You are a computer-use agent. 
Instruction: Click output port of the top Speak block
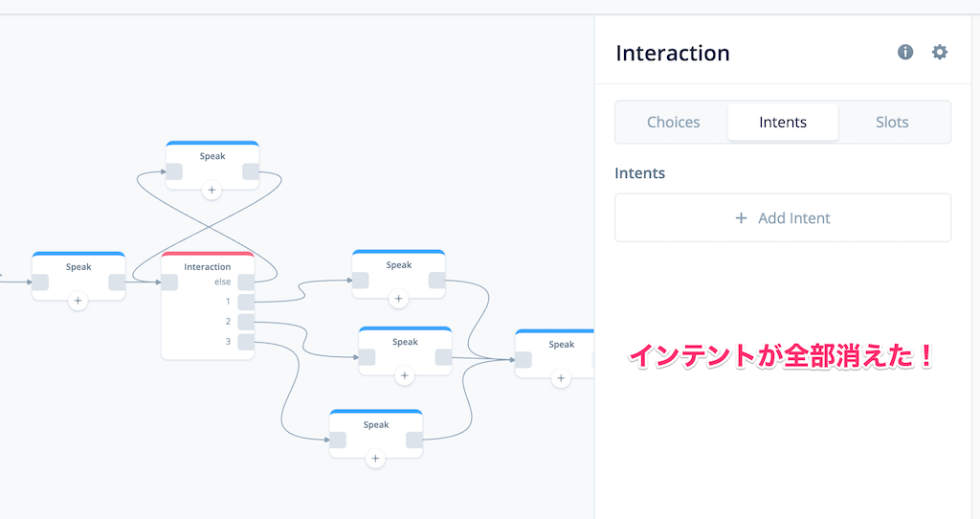(x=251, y=171)
